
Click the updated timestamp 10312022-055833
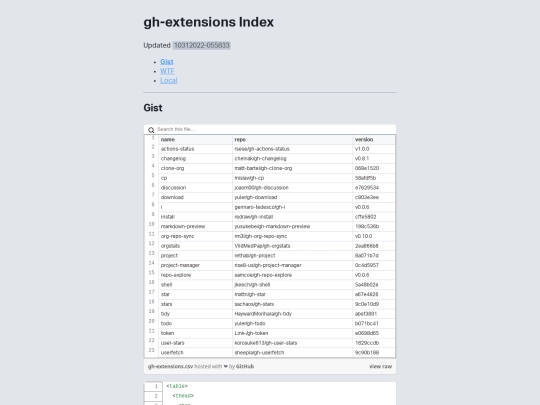(201, 45)
